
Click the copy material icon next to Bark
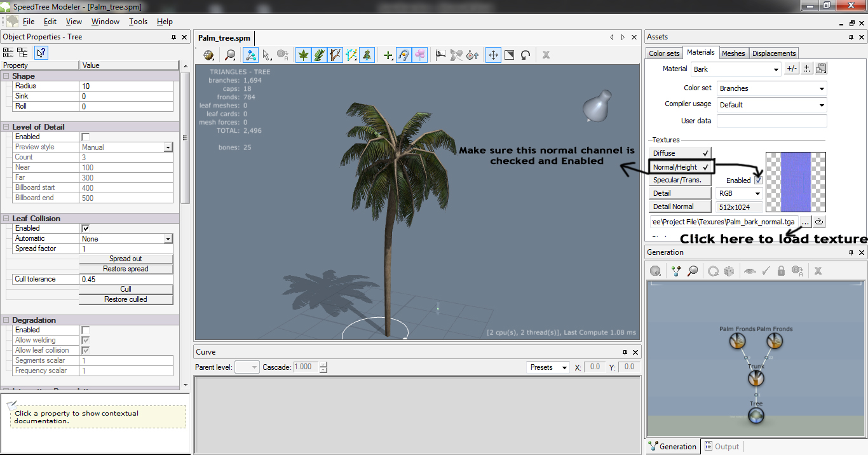point(821,69)
